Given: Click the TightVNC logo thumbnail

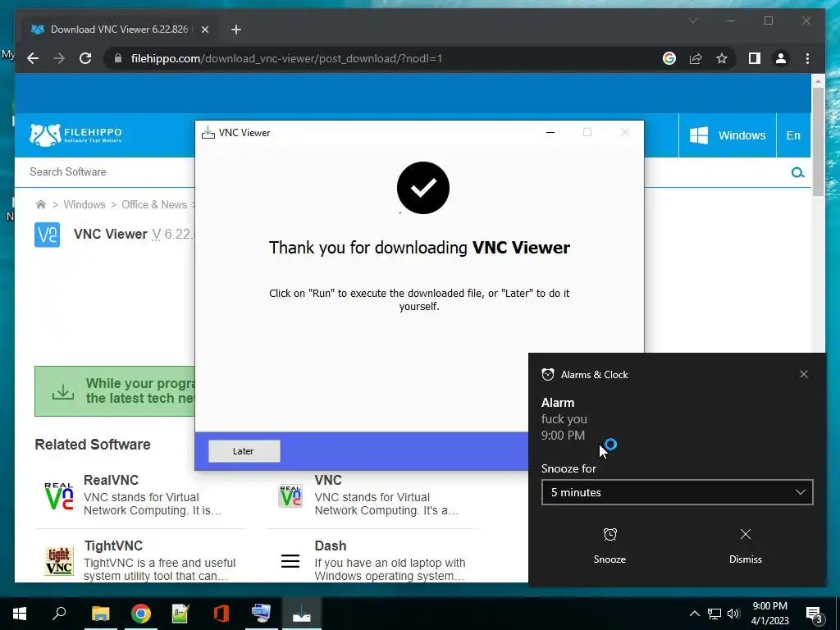Looking at the screenshot, I should (x=59, y=561).
